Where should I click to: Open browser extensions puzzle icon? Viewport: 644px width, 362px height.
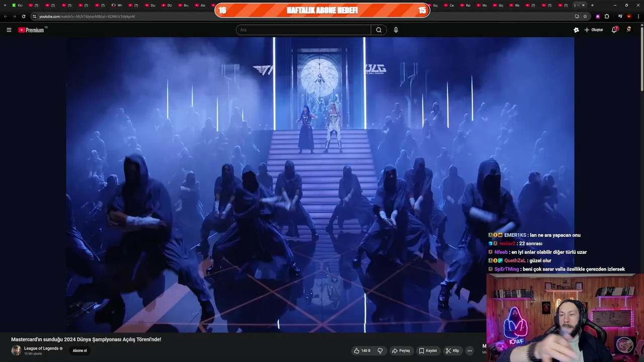[x=607, y=16]
